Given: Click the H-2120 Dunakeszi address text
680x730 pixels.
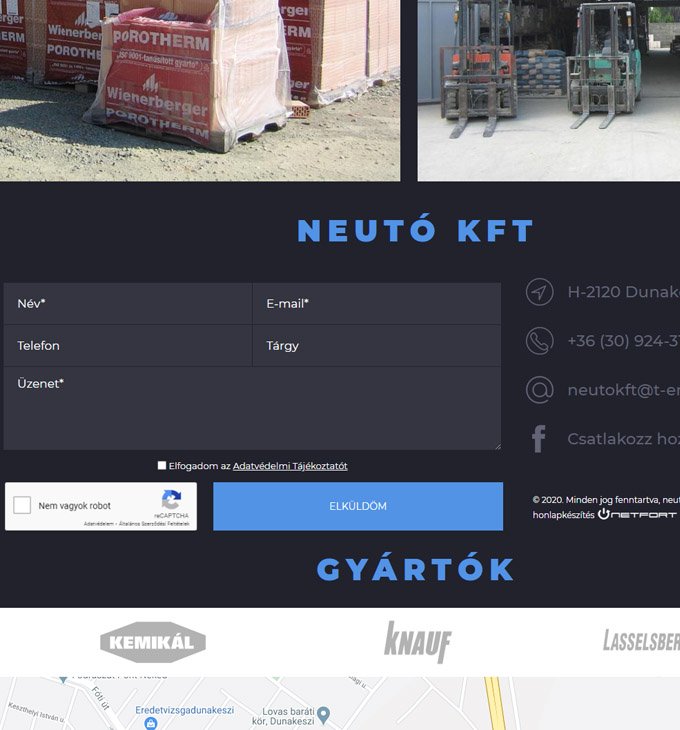Looking at the screenshot, I should tap(624, 292).
